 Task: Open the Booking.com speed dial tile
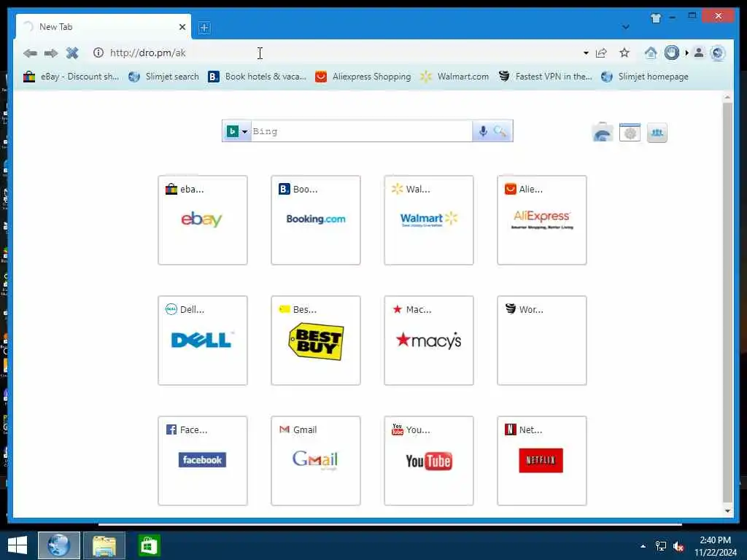(x=316, y=220)
